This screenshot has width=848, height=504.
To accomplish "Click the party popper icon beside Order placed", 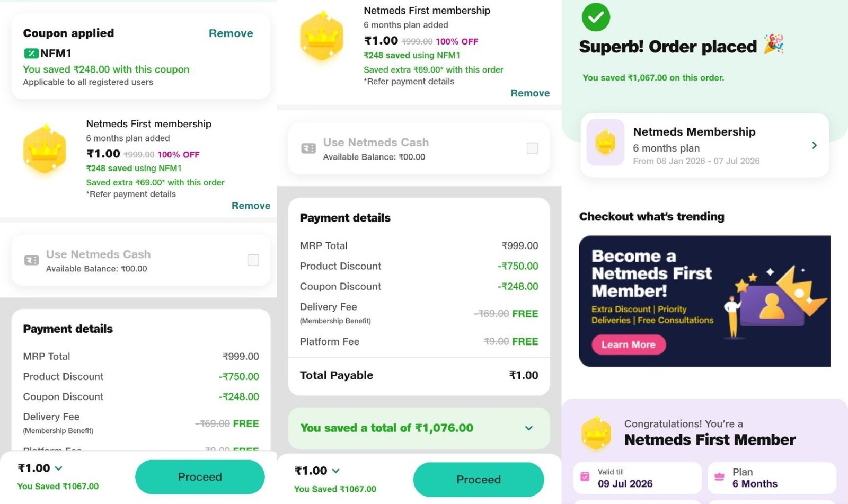I will pos(774,45).
